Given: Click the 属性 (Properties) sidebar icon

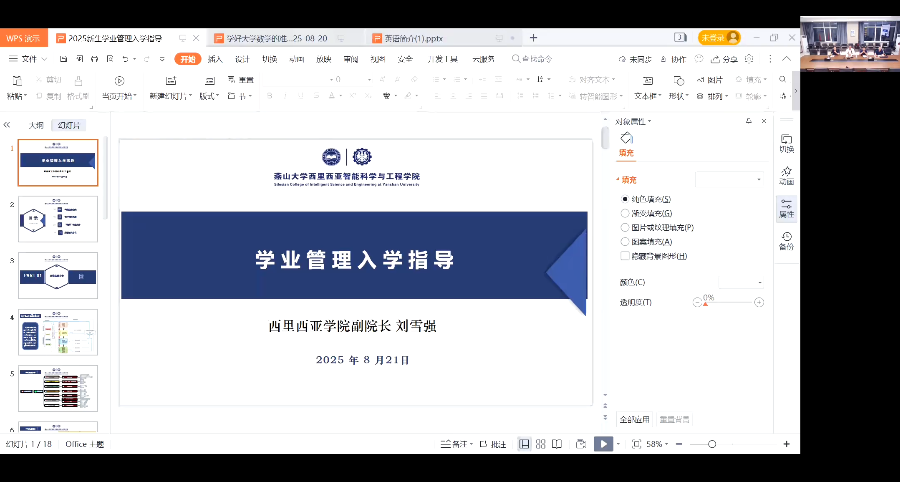Looking at the screenshot, I should click(x=786, y=208).
